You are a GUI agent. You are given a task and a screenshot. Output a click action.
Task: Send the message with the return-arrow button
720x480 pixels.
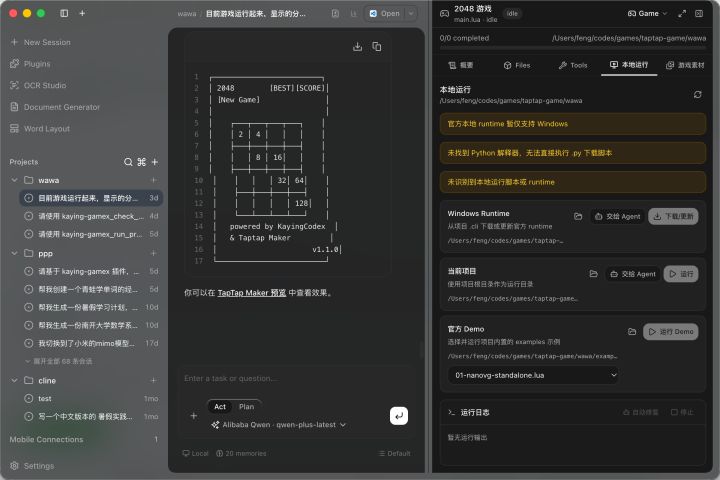click(399, 416)
